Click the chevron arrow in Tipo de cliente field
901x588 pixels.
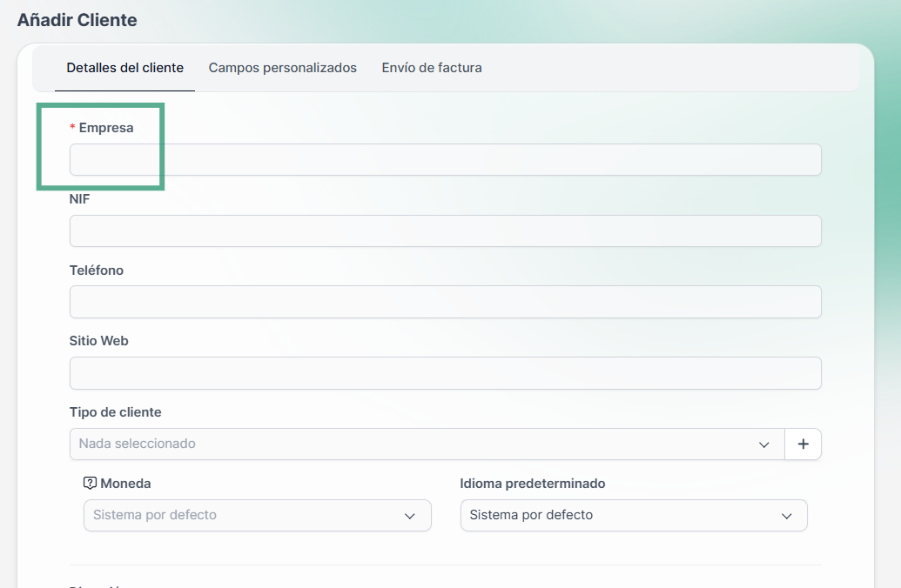tap(763, 444)
